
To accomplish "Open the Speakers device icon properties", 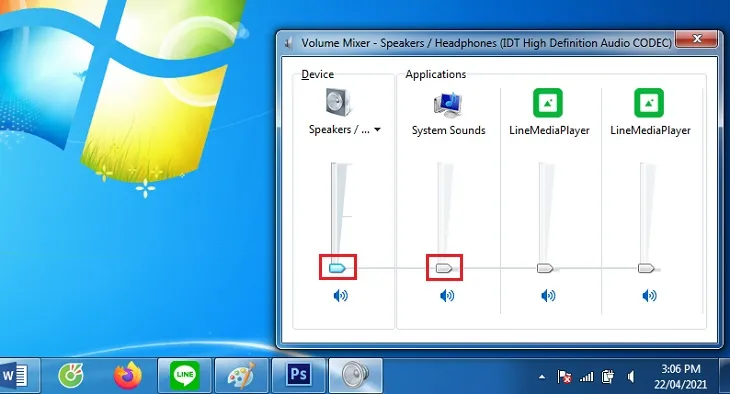I will [338, 102].
